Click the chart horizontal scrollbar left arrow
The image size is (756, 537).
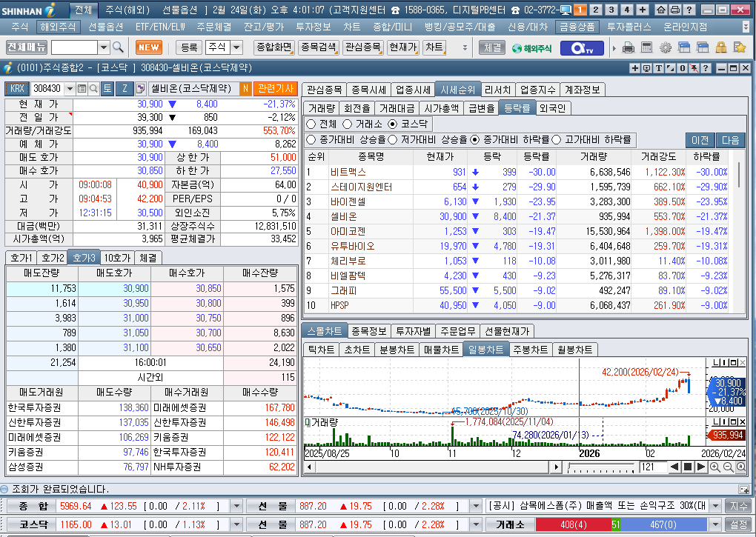click(308, 467)
